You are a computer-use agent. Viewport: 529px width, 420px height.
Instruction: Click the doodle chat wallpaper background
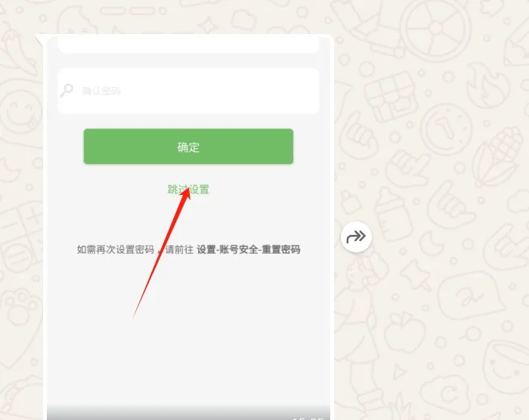[438, 304]
